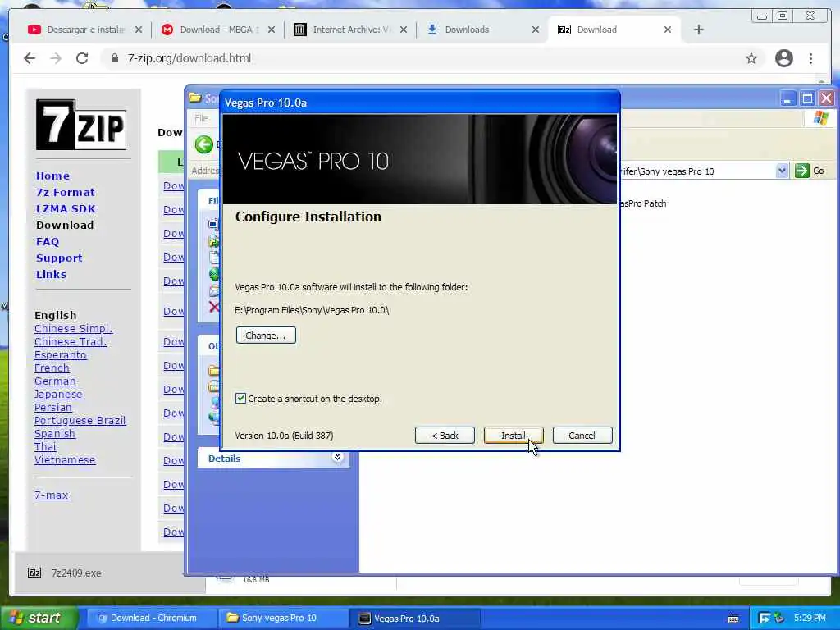
Task: Bookmark this page with star icon
Action: tap(751, 58)
